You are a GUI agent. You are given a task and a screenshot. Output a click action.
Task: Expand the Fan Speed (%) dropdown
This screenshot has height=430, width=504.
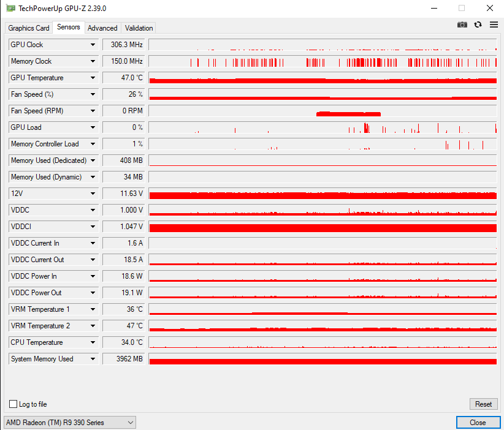tap(93, 94)
